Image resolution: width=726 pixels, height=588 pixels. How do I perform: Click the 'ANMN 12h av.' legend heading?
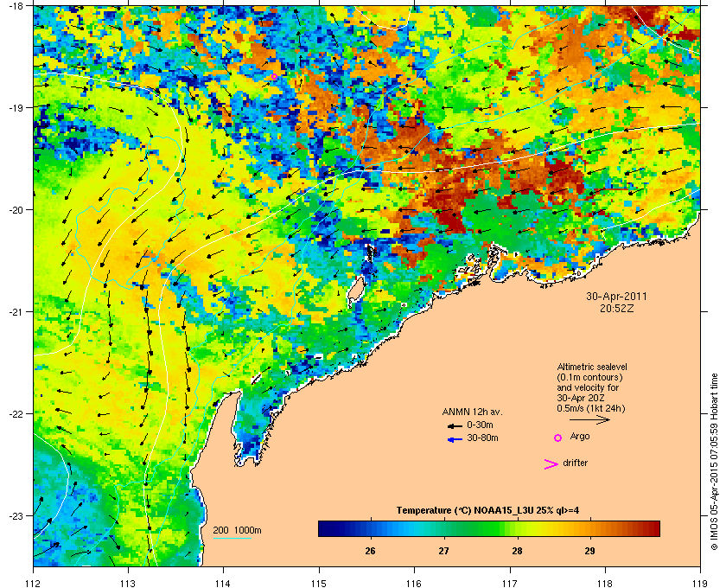(472, 412)
